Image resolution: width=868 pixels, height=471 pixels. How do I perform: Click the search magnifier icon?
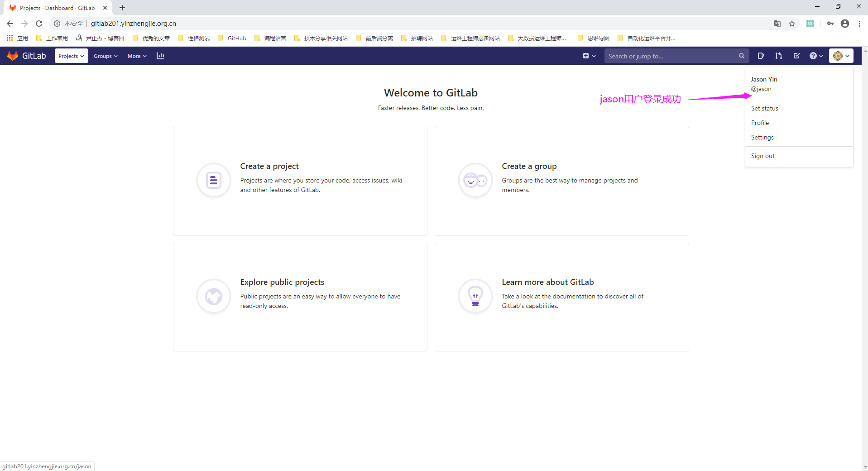tap(741, 56)
